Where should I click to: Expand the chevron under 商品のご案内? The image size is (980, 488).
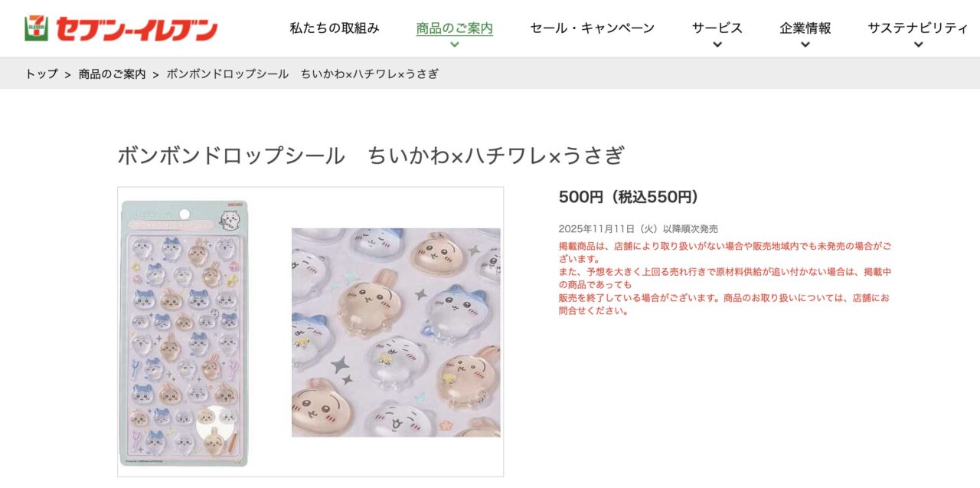pyautogui.click(x=455, y=44)
